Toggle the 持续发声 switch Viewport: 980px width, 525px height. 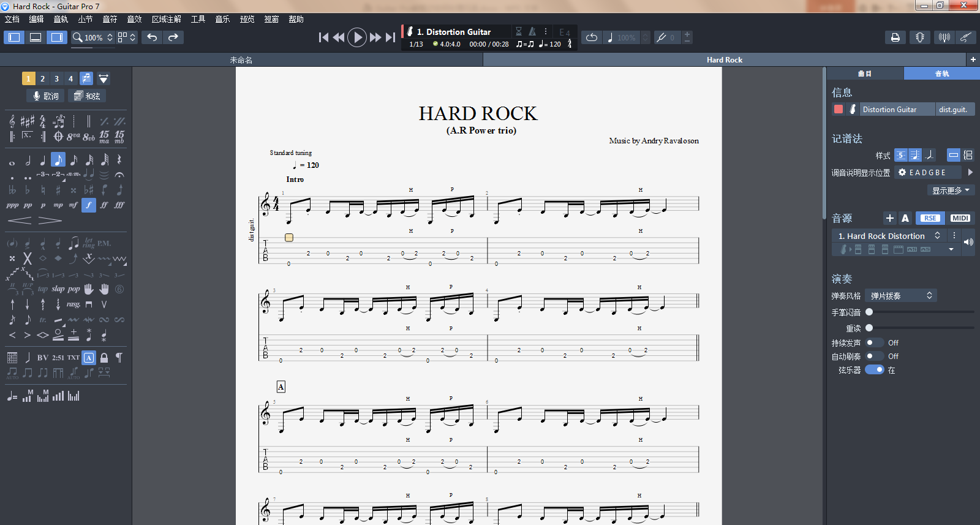pyautogui.click(x=874, y=342)
